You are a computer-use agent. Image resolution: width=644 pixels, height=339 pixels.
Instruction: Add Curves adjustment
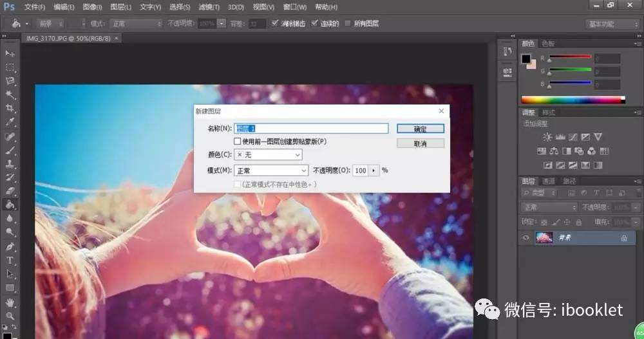573,137
